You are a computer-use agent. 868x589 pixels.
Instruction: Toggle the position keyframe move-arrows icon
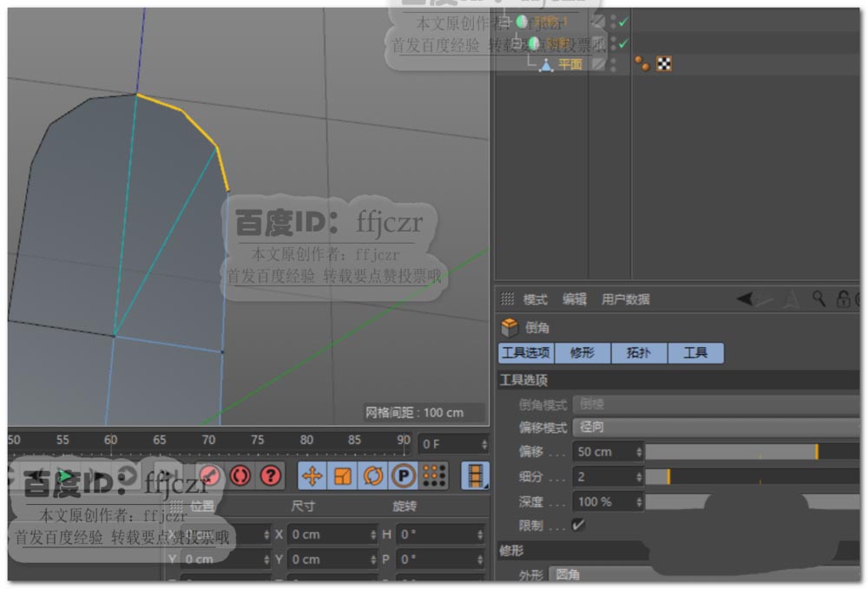pyautogui.click(x=312, y=475)
